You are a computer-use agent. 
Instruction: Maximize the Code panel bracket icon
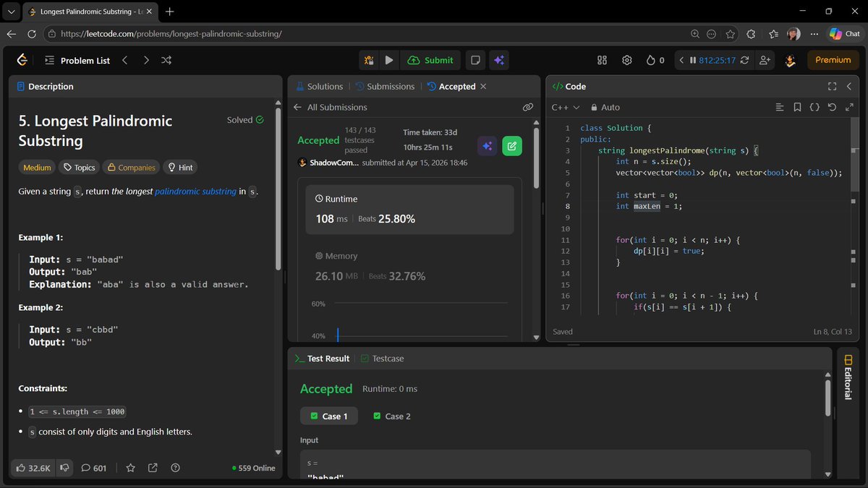tap(832, 86)
